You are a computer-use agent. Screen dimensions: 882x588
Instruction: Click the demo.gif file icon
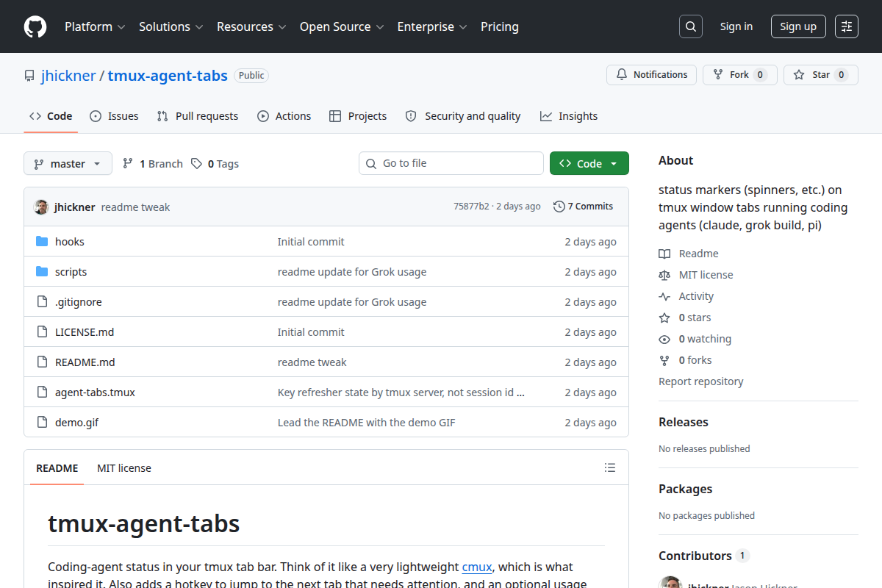42,423
